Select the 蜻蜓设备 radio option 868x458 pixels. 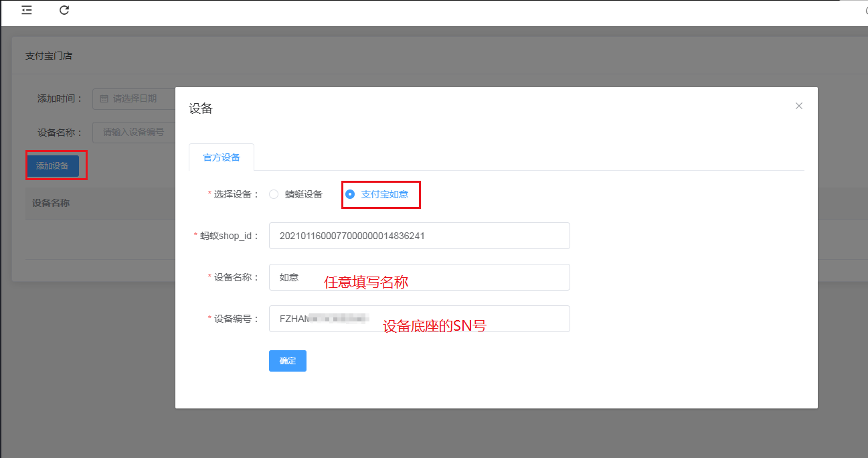(x=296, y=194)
